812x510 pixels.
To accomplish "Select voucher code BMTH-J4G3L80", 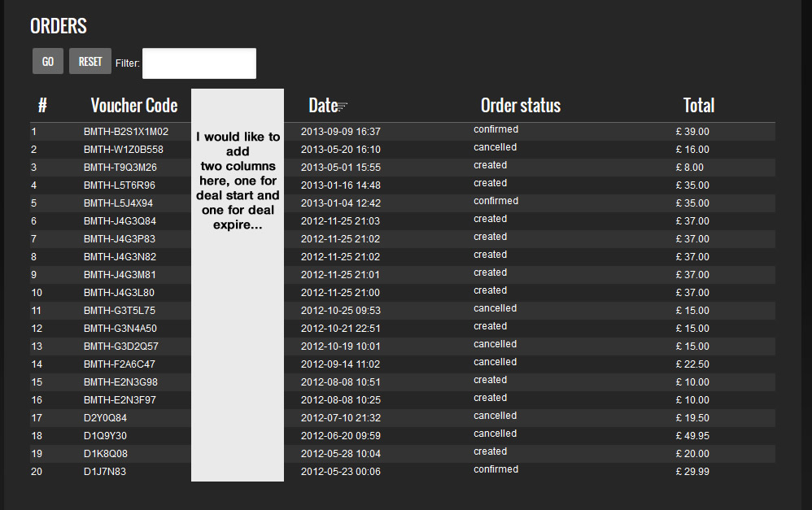I will pyautogui.click(x=119, y=293).
